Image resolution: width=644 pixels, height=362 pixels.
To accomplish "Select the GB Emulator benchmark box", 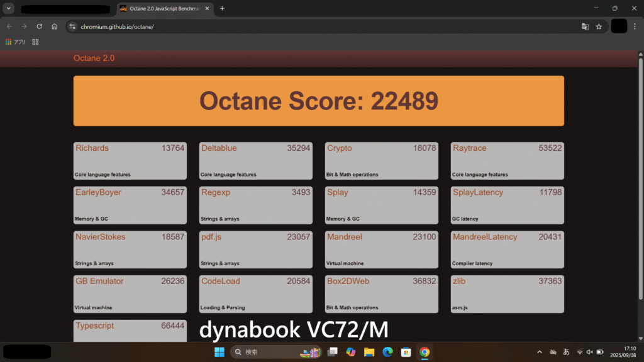I will [130, 294].
